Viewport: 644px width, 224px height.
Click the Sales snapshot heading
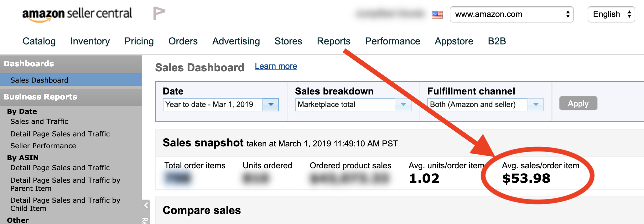click(x=203, y=143)
